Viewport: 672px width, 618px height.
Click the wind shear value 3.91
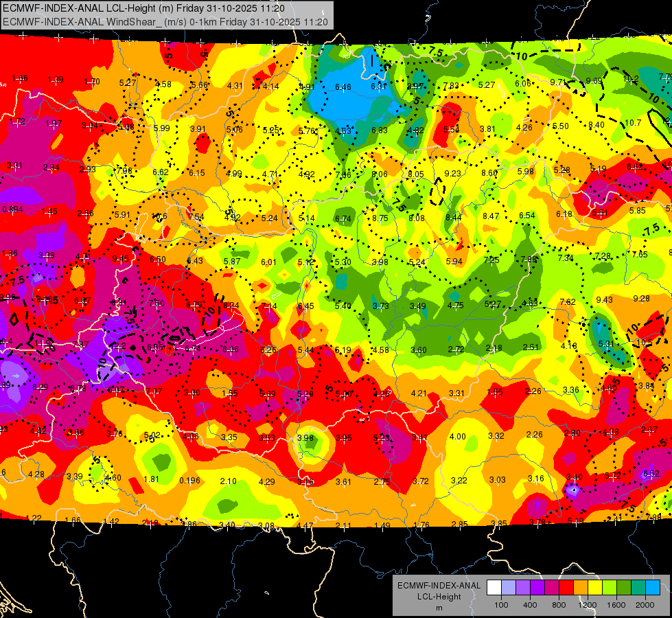[198, 128]
